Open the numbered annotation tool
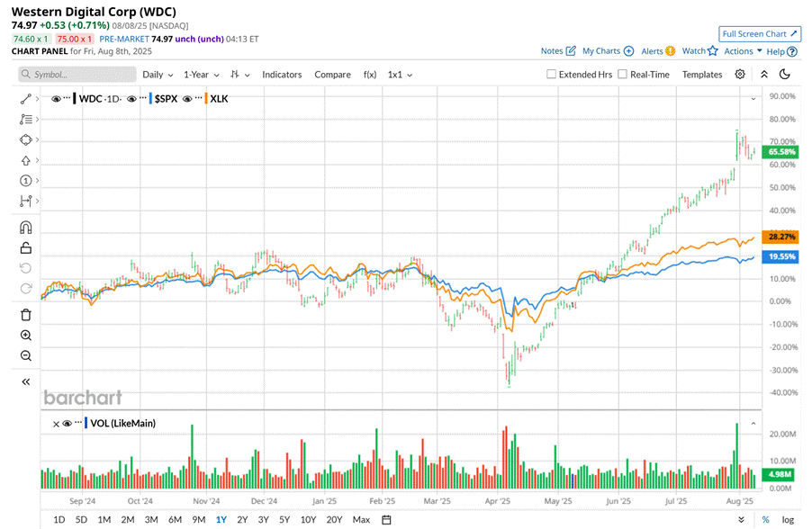 pyautogui.click(x=26, y=181)
